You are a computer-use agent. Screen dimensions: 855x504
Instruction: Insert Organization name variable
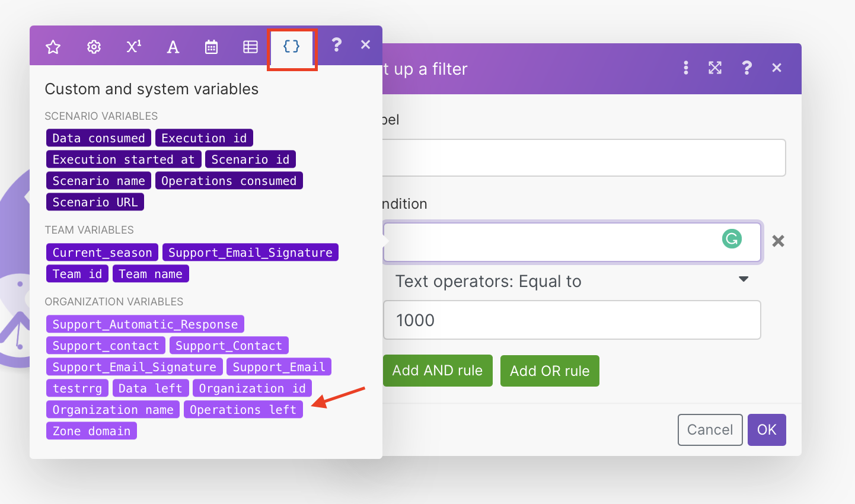(x=113, y=410)
